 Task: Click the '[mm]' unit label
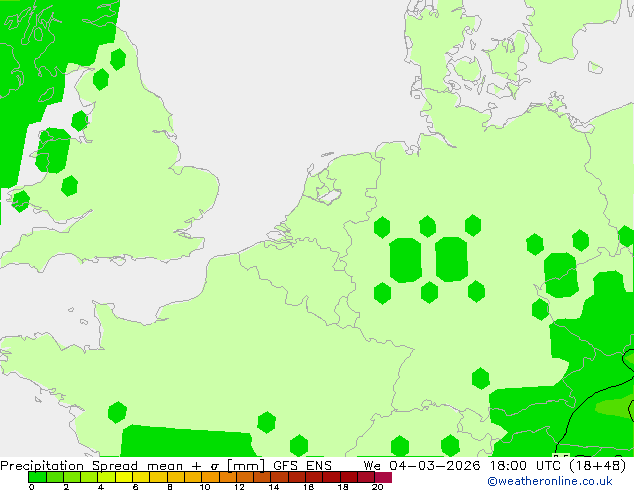coord(246,466)
